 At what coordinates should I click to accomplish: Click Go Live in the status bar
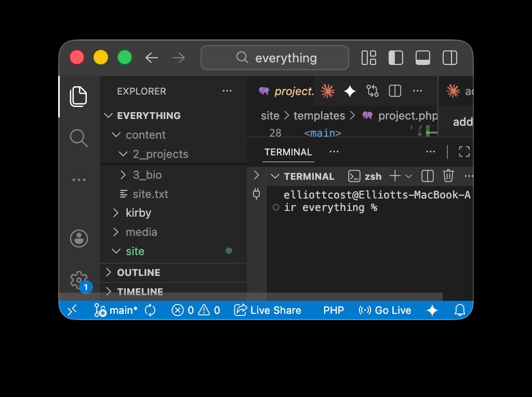pyautogui.click(x=385, y=310)
